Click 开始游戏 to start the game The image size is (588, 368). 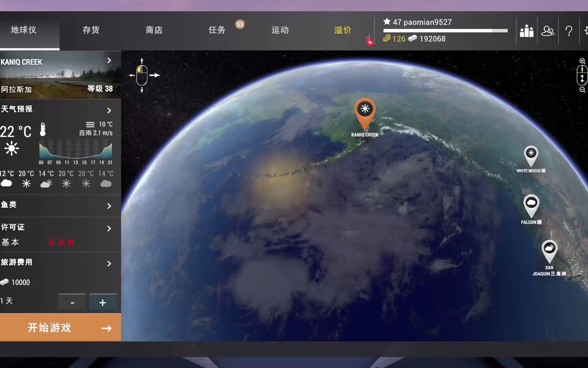click(x=61, y=327)
